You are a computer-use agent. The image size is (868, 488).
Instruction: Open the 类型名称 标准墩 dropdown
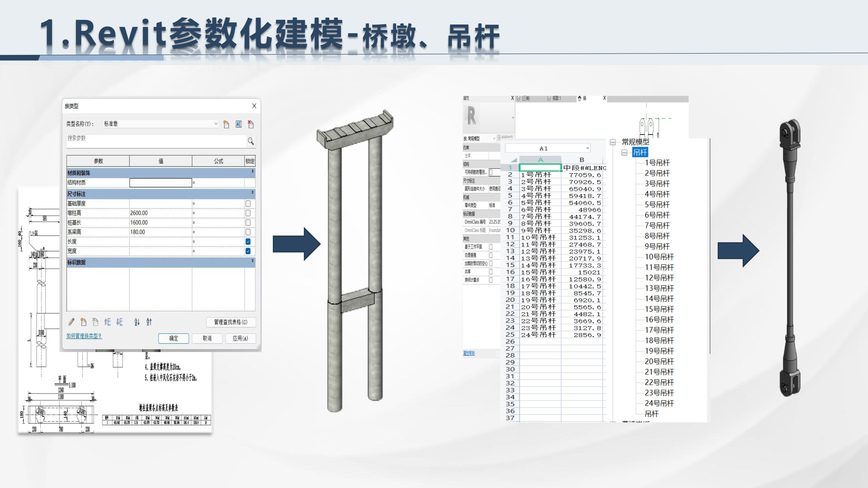coord(216,124)
